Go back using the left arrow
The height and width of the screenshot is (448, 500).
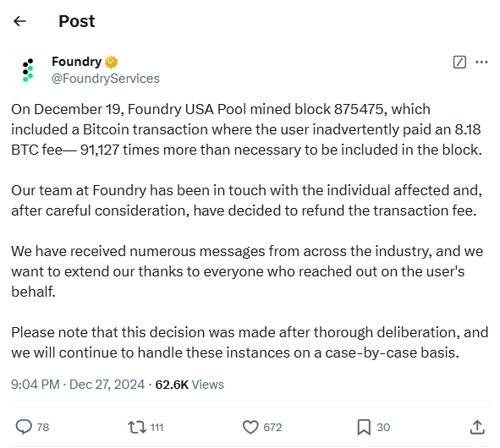click(x=19, y=21)
